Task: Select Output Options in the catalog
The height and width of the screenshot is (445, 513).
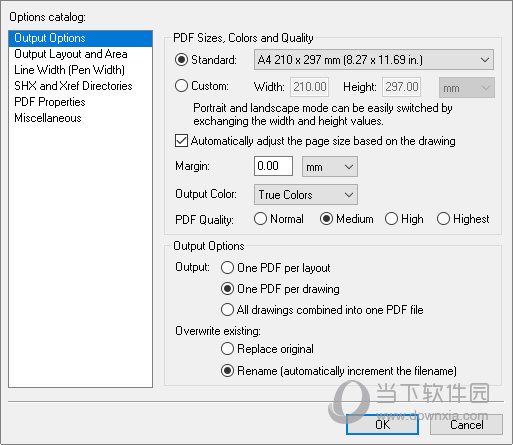Action: point(80,38)
